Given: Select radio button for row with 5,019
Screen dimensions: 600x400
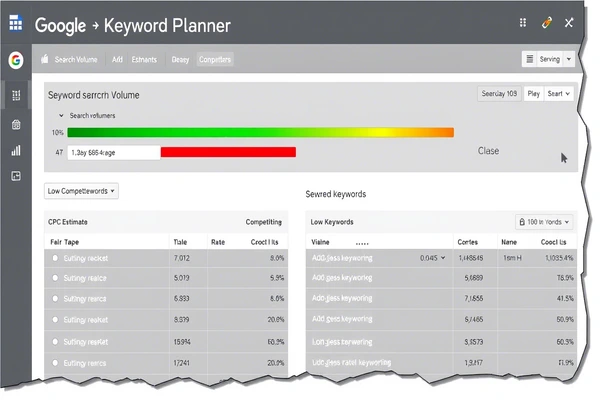Looking at the screenshot, I should pos(55,278).
